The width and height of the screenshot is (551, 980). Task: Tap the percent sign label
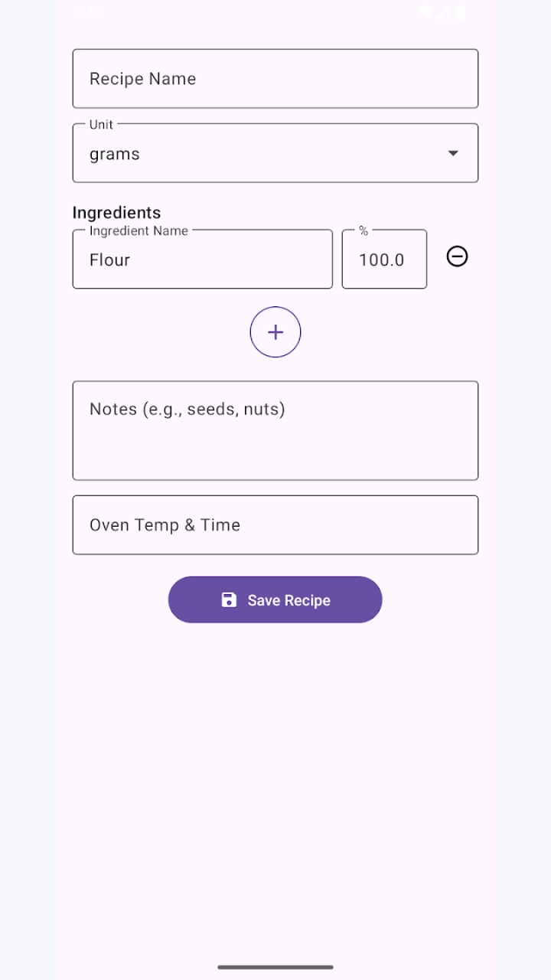coord(364,230)
